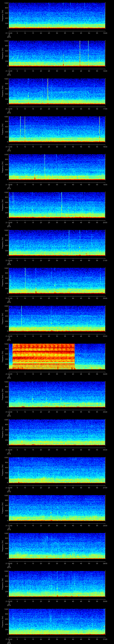Click the 21:20:00 time axis label
The image size is (114, 644).
click(x=9, y=260)
